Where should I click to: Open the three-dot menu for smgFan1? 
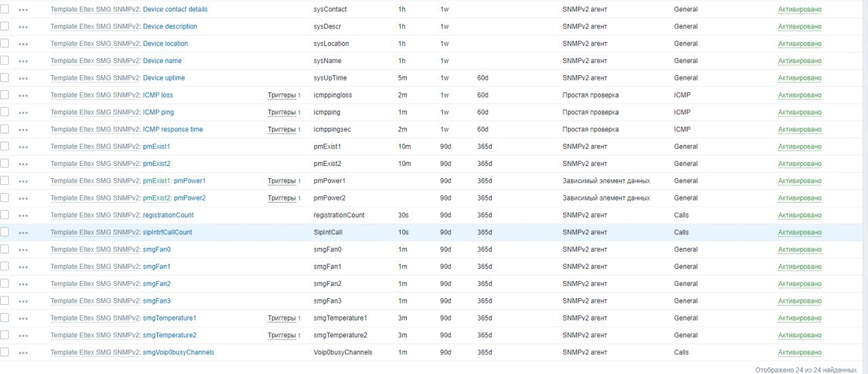(x=23, y=267)
